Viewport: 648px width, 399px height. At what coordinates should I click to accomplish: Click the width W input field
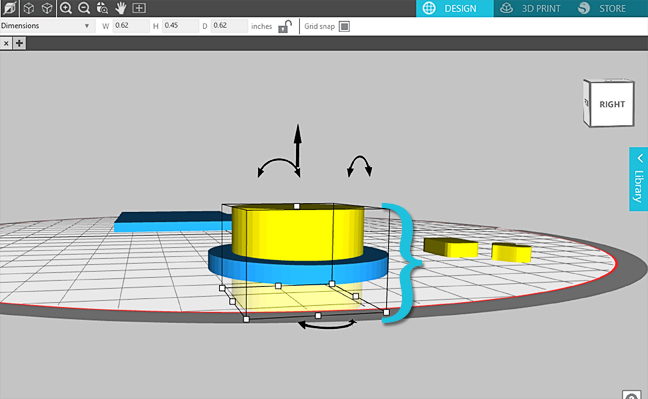(x=131, y=26)
